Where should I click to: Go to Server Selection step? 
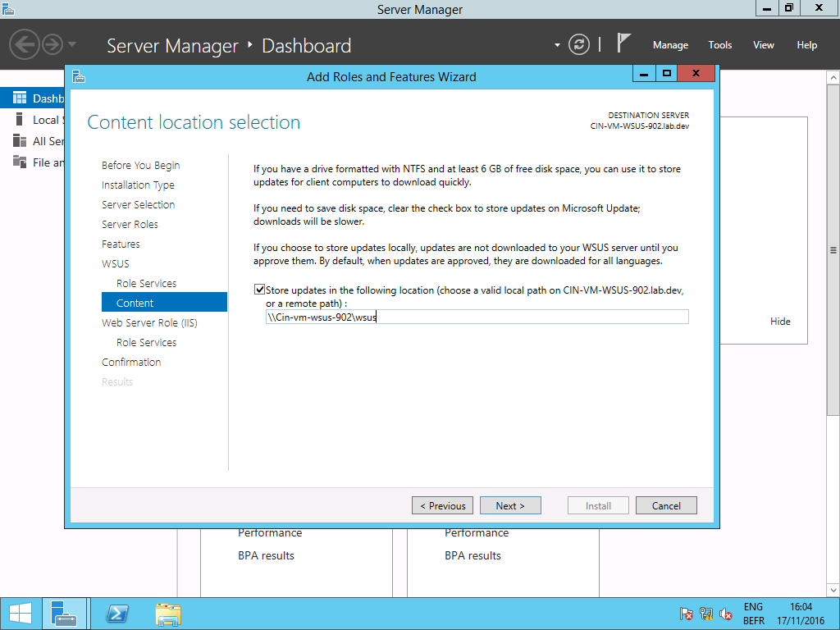pos(138,204)
